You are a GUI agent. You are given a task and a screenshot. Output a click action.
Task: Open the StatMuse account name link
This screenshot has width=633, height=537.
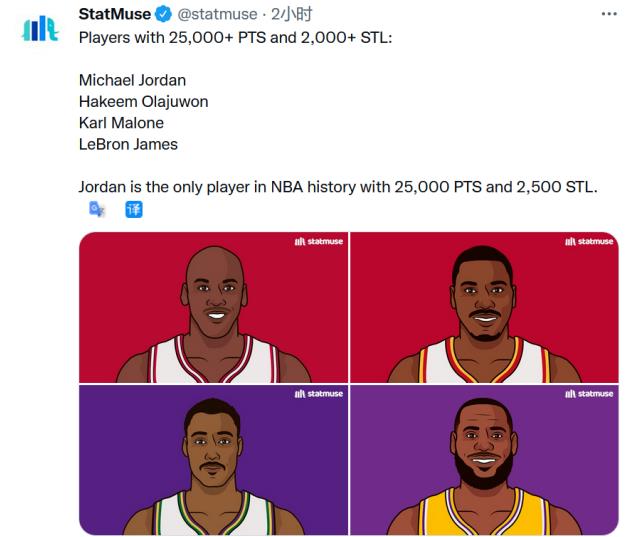click(x=115, y=14)
